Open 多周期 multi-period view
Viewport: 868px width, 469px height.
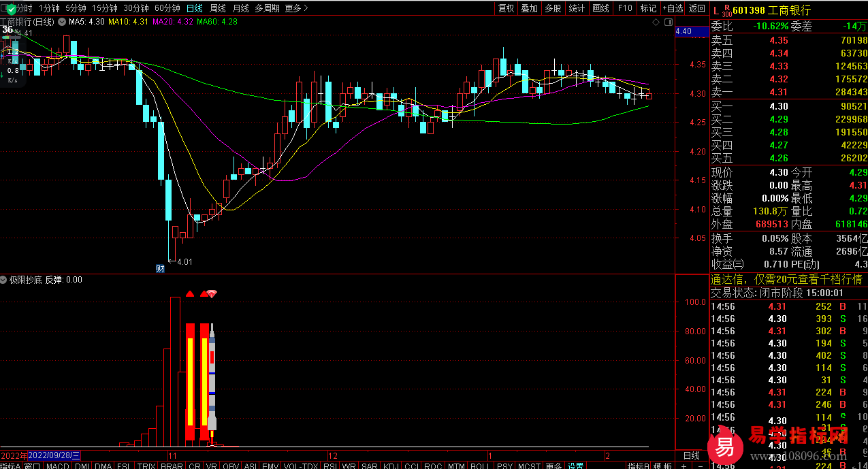click(268, 8)
